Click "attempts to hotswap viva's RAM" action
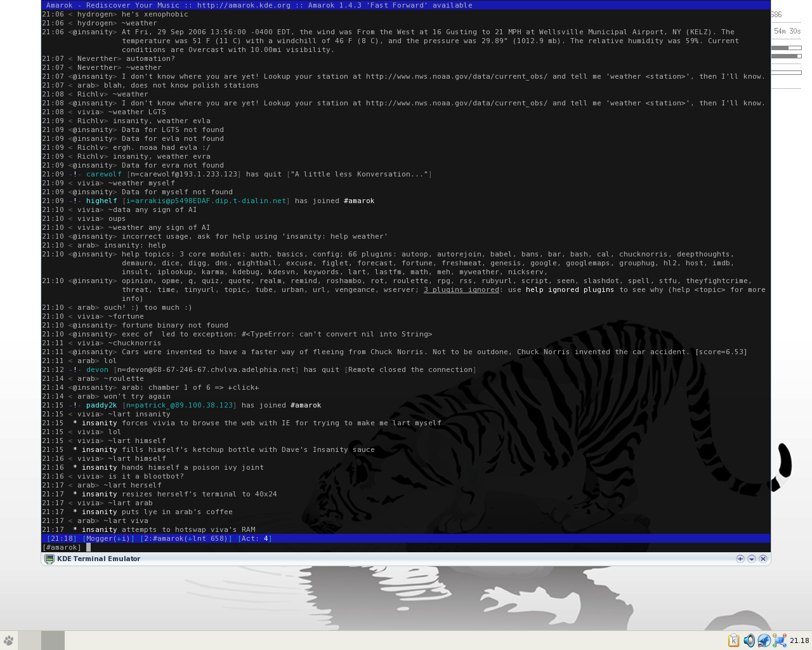 click(188, 529)
